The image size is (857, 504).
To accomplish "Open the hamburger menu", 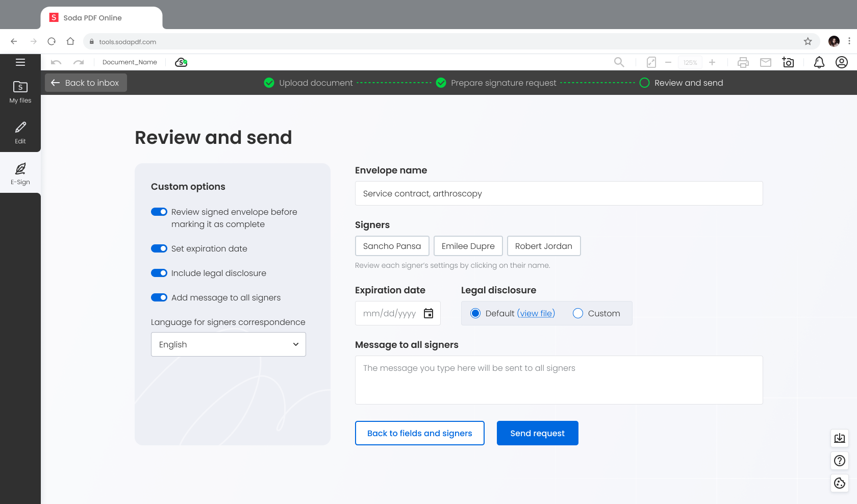I will click(20, 62).
